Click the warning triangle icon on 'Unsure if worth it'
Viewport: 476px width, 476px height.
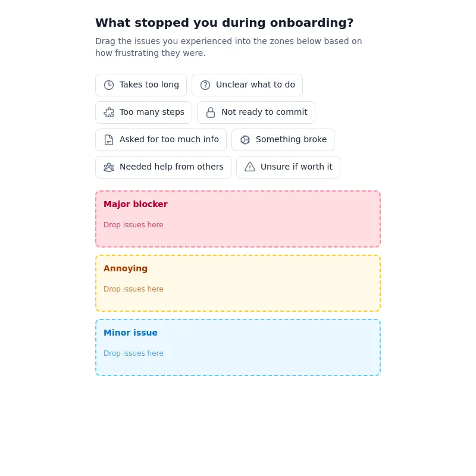(250, 167)
